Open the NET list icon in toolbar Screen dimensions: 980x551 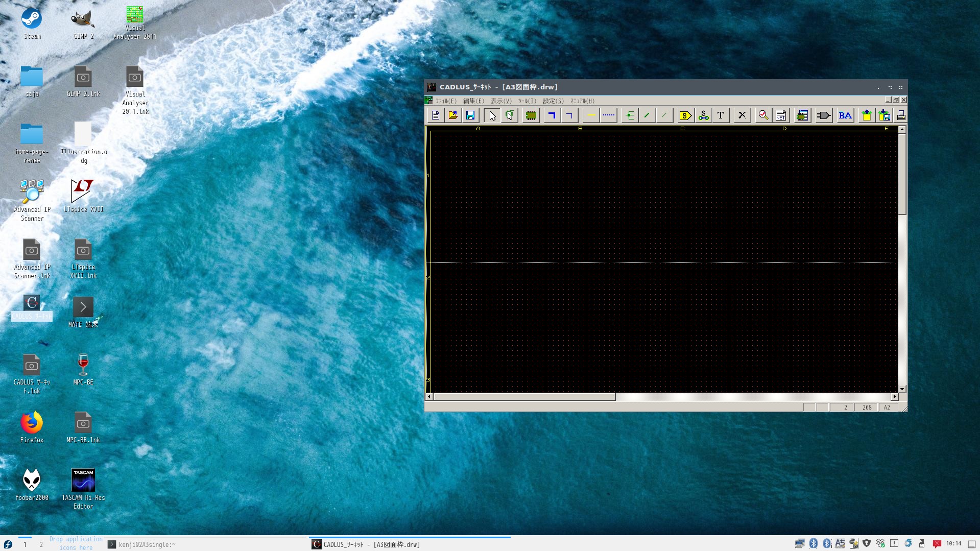tap(781, 115)
